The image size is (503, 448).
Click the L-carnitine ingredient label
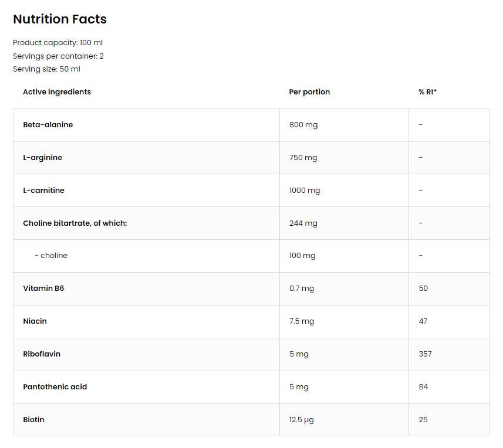point(43,190)
